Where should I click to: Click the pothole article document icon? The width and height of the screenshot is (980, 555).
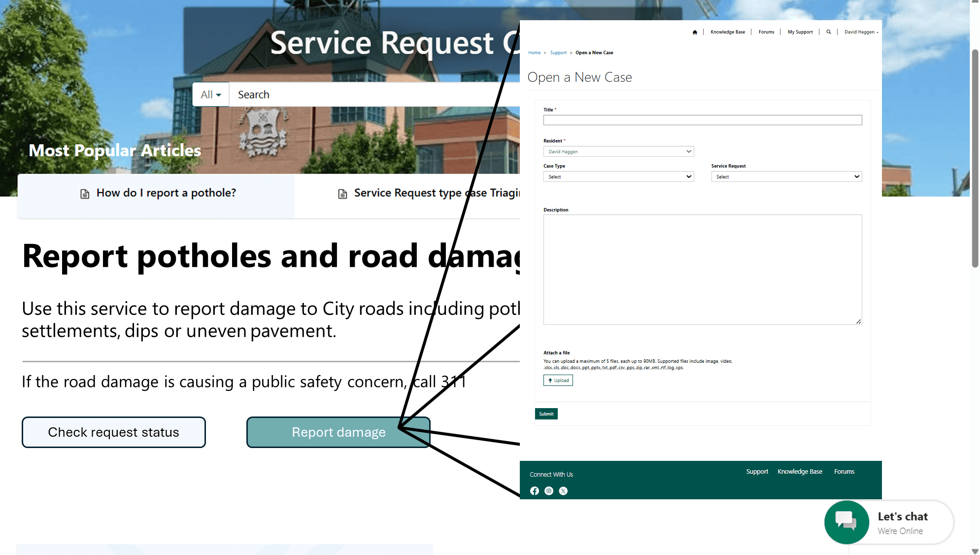point(85,194)
